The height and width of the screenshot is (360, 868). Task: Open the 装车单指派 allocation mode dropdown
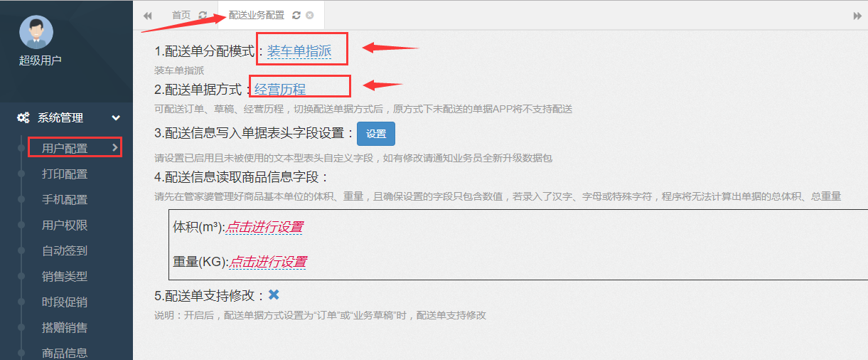(299, 51)
